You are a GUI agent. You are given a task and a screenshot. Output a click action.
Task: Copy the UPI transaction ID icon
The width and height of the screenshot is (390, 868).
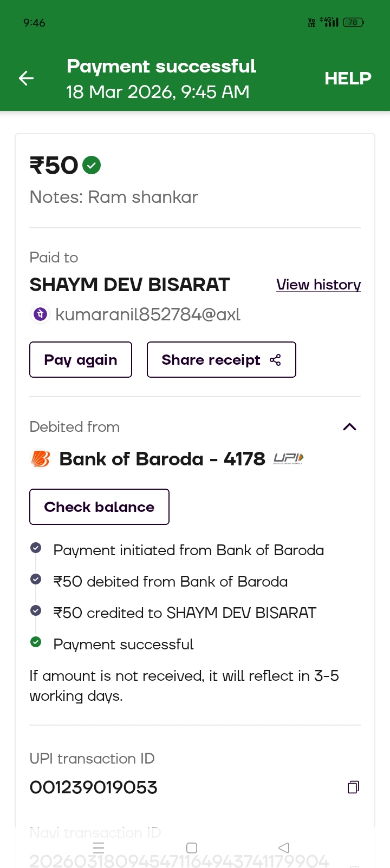[353, 787]
